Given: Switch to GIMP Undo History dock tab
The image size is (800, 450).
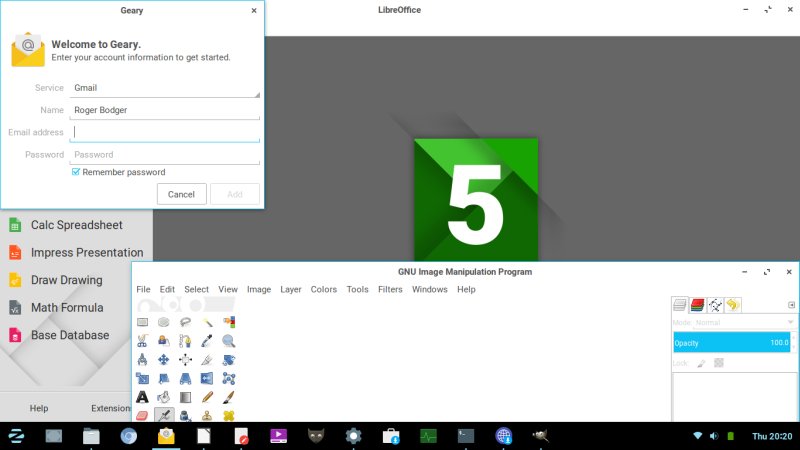Looking at the screenshot, I should (x=733, y=305).
